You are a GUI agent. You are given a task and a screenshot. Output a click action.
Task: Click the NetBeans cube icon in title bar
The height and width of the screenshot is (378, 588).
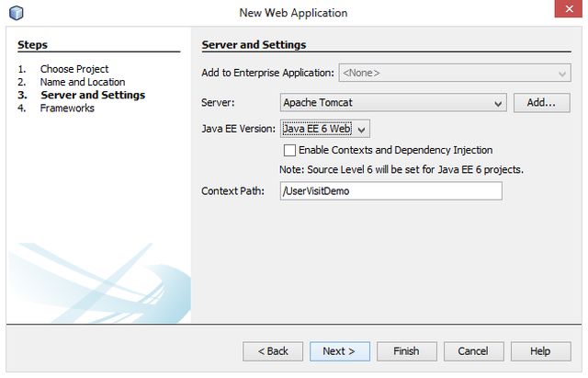click(15, 13)
